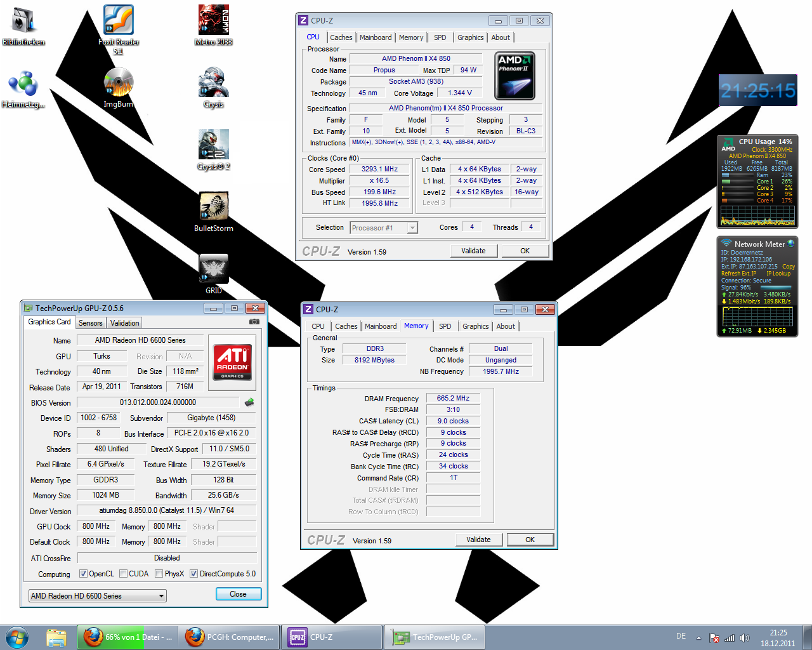Launch GRID desktop shortcut
The height and width of the screenshot is (650, 812).
click(214, 274)
